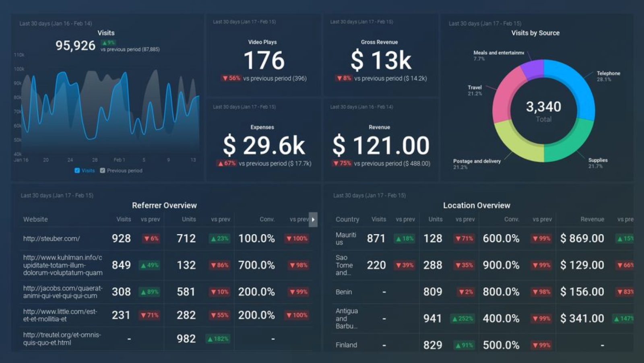Click the green 23% badge in steuber.com row
This screenshot has height=363, width=644.
point(219,239)
